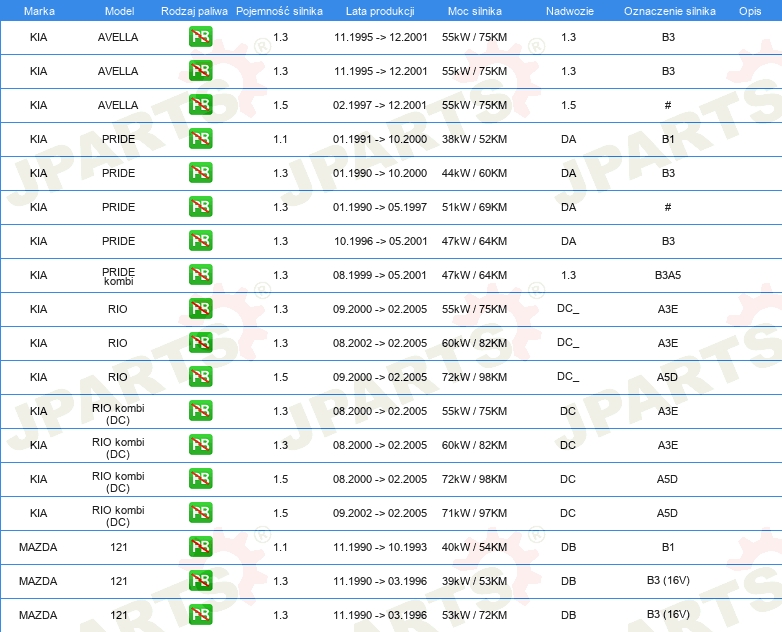Select the MAZDA cell with 40kW / 54KM
This screenshot has width=782, height=632.
[38, 547]
